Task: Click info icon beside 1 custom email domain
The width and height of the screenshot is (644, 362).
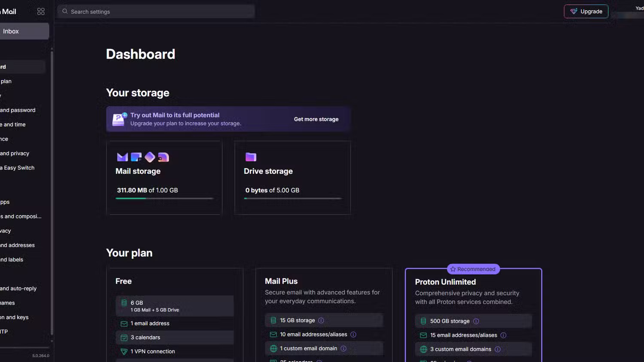Action: (x=343, y=349)
